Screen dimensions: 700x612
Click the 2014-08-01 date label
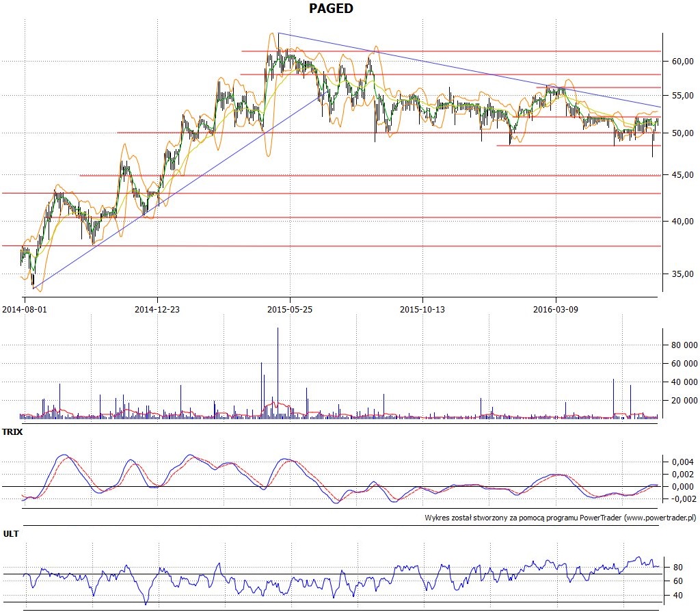coord(25,309)
